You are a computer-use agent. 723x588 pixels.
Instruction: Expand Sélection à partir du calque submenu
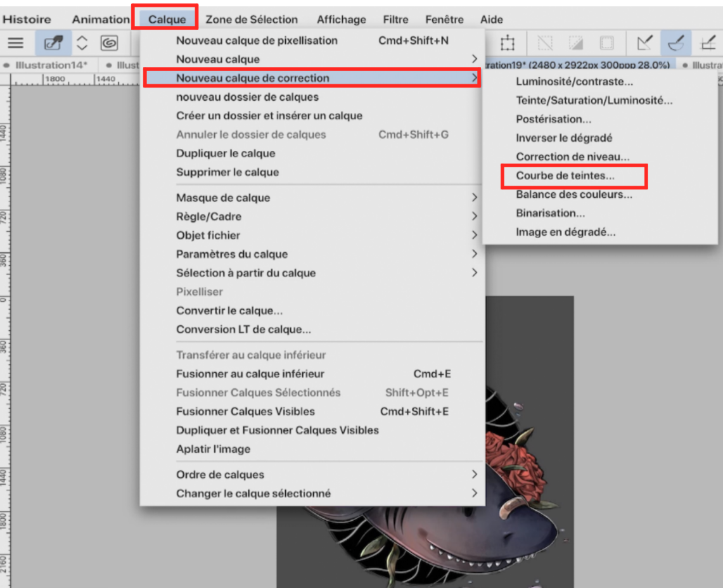pos(312,273)
